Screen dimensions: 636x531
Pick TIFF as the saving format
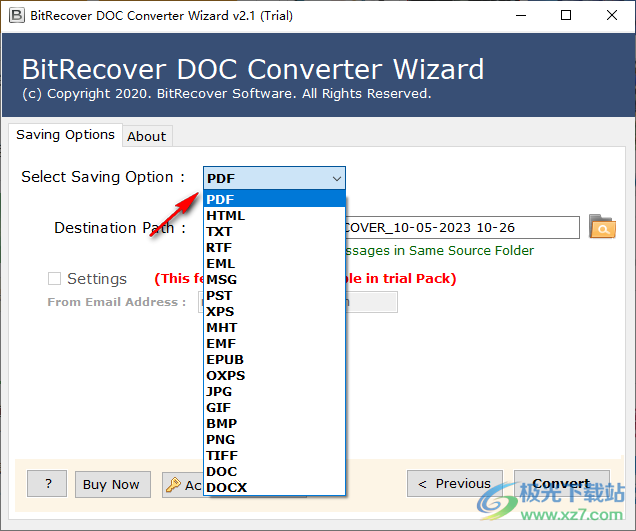pos(275,456)
